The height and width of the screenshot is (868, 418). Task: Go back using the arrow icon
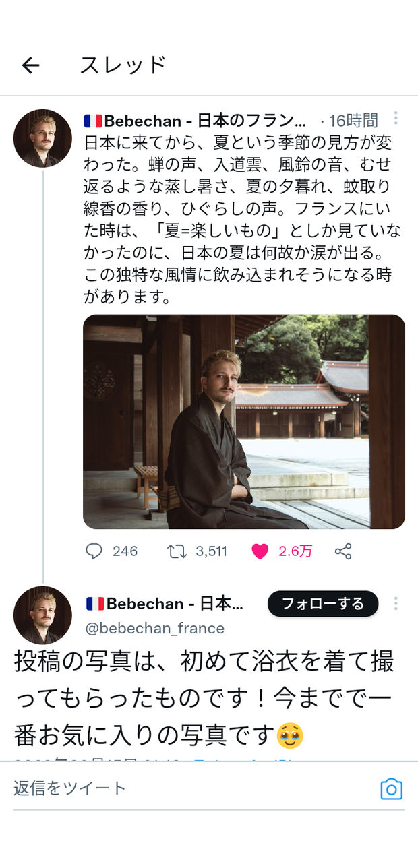(x=31, y=65)
